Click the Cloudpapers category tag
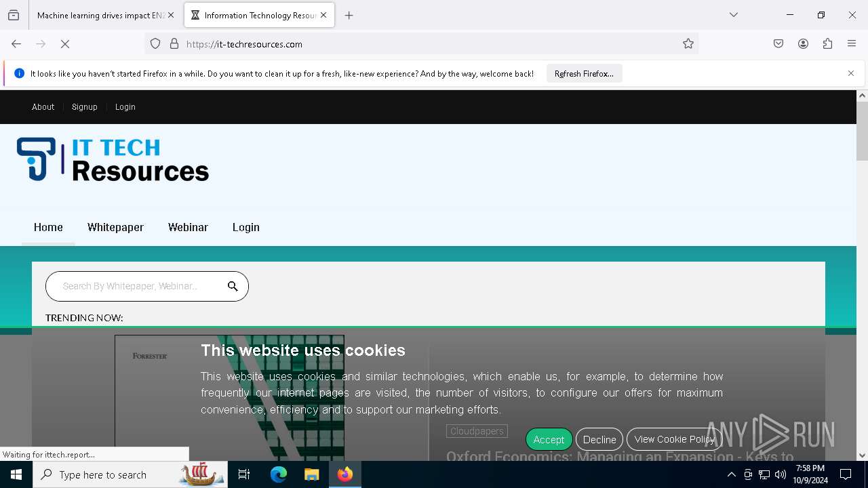 pos(477,431)
